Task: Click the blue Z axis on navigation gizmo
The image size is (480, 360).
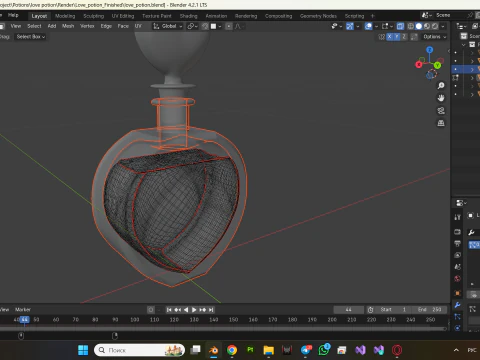Action: tap(430, 50)
